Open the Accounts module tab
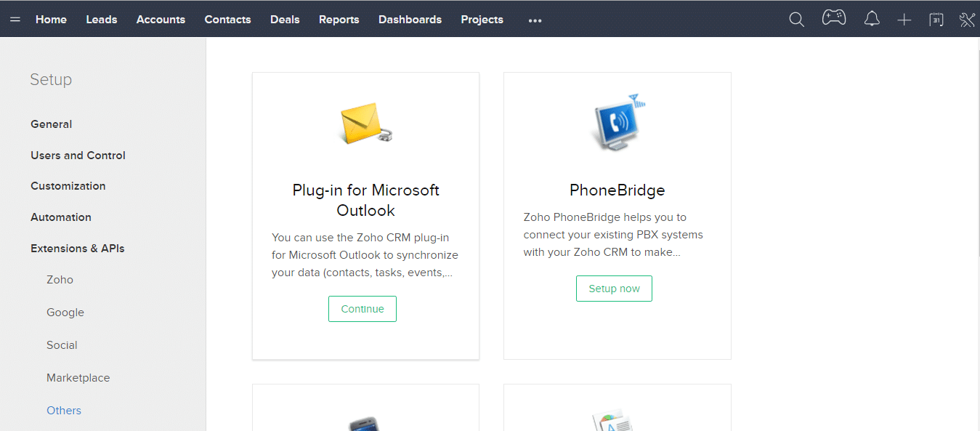980x431 pixels. click(x=161, y=20)
